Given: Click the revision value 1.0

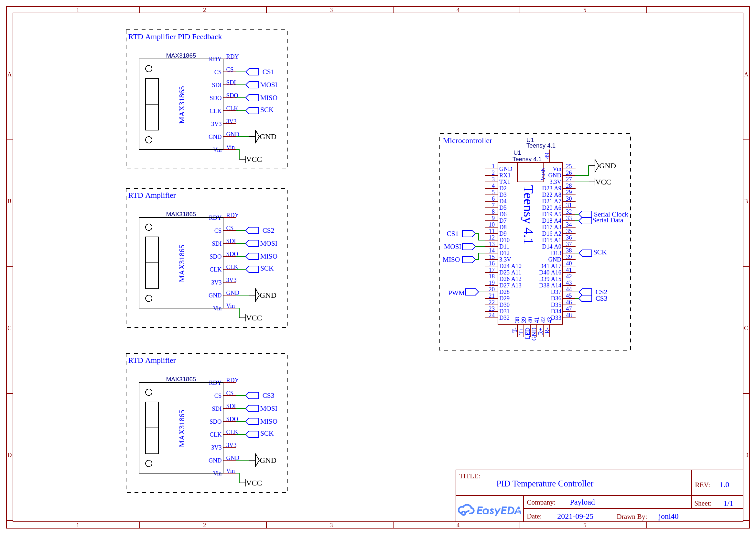Looking at the screenshot, I should pyautogui.click(x=724, y=485).
